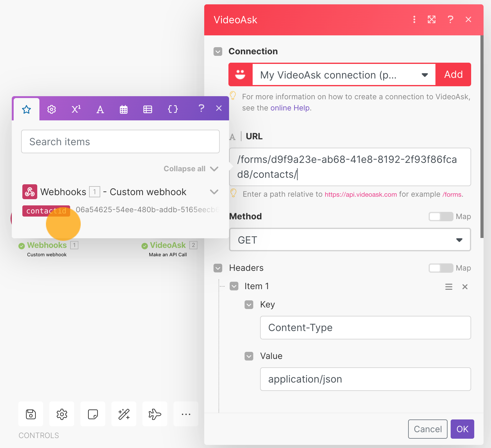Click the VideoAsk smiley connection icon
Viewport: 491px width, 448px height.
click(x=240, y=74)
